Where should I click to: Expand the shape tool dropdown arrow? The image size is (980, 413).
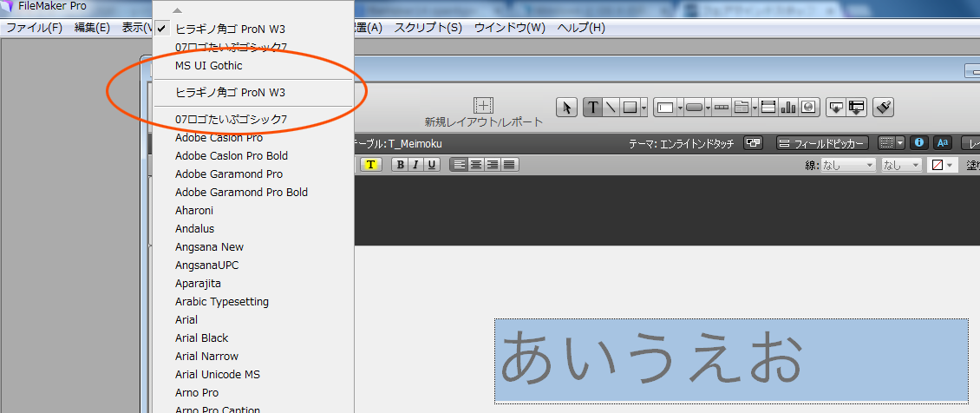pyautogui.click(x=644, y=108)
